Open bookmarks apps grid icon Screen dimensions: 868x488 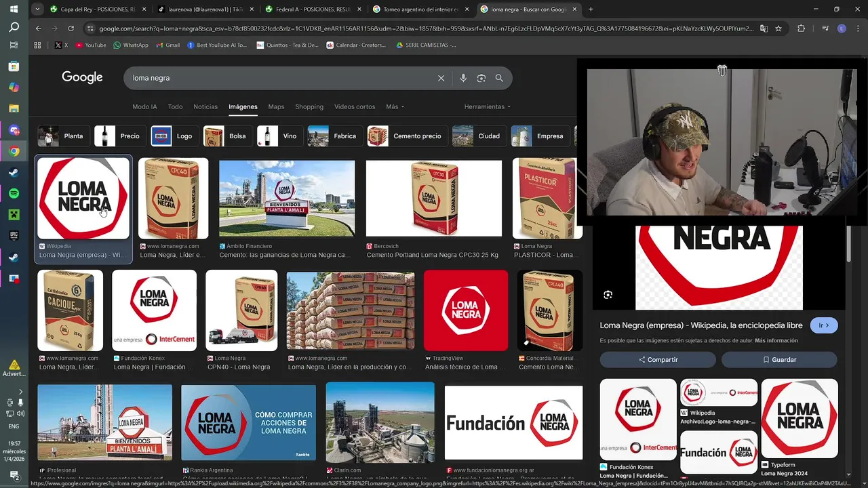38,45
